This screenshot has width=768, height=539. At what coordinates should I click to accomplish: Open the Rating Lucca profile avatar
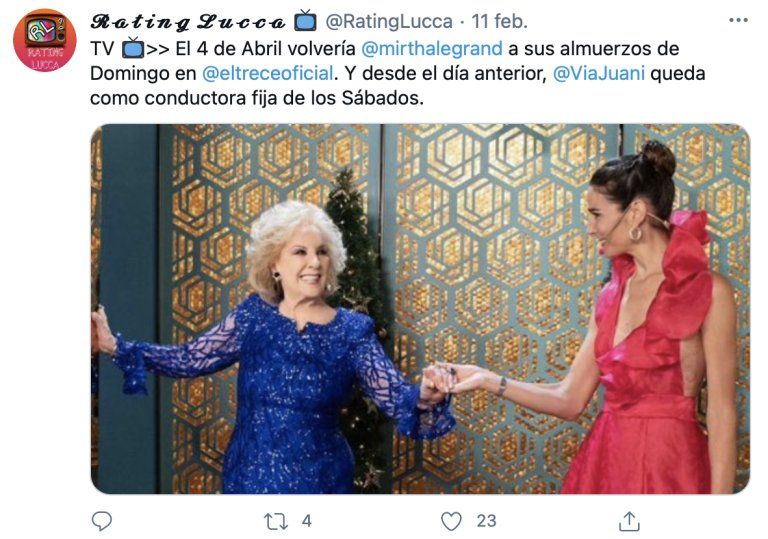click(x=45, y=40)
